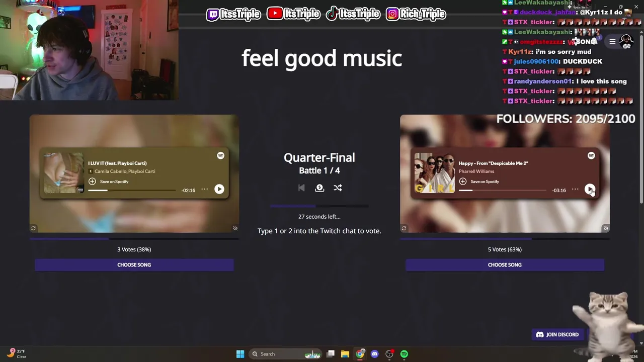The height and width of the screenshot is (362, 644).
Task: Open the Happy - From Despicable Me 2 title
Action: coord(493,163)
